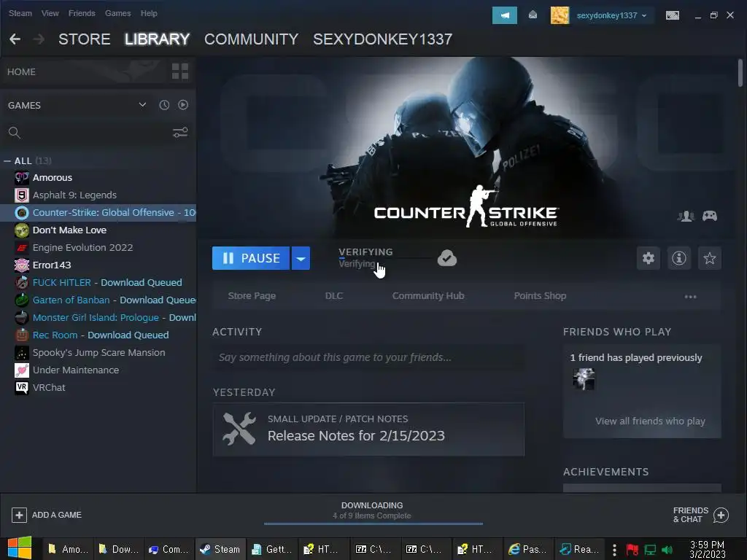Open game settings gear icon

point(649,258)
